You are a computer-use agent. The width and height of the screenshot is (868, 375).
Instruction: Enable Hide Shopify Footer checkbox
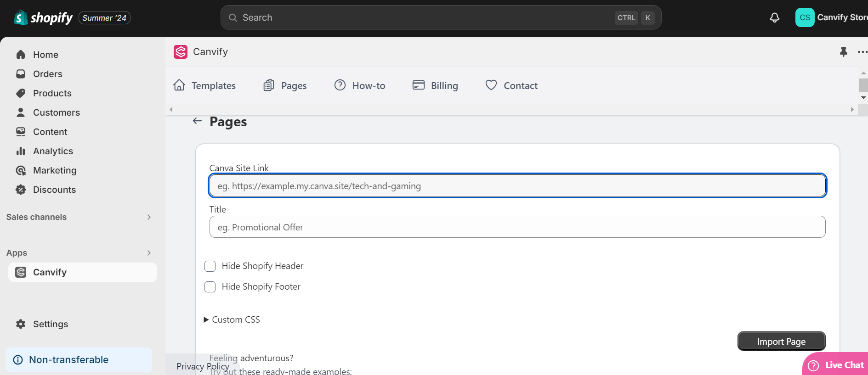(210, 287)
